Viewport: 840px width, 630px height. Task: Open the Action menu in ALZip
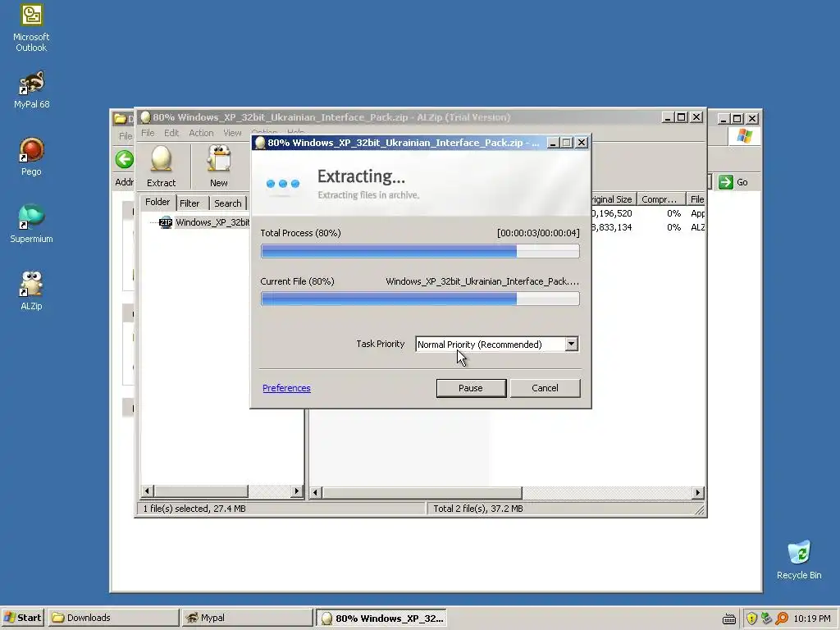coord(201,133)
